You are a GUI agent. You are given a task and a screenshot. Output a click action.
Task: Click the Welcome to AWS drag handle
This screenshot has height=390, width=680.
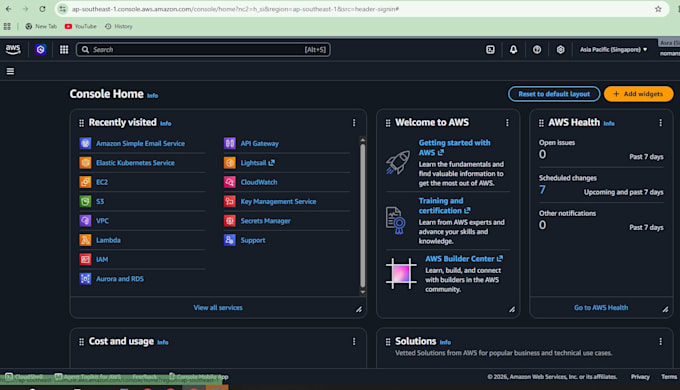click(388, 123)
